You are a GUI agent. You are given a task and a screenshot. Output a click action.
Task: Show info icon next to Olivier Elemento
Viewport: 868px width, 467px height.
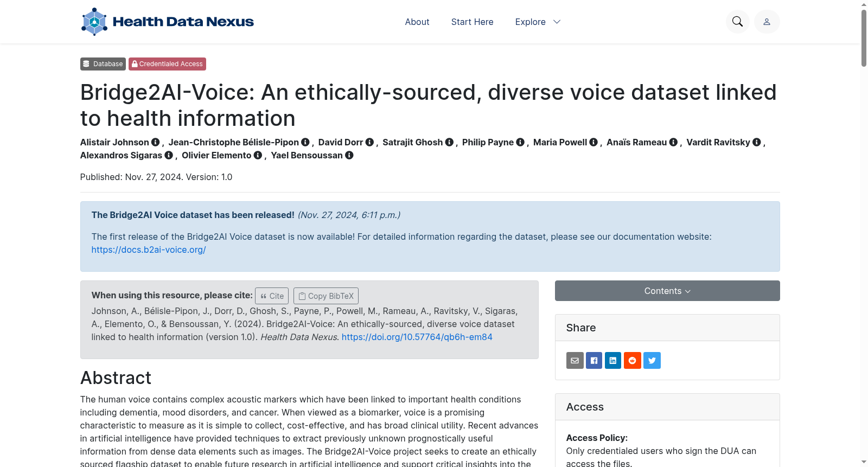pyautogui.click(x=258, y=155)
